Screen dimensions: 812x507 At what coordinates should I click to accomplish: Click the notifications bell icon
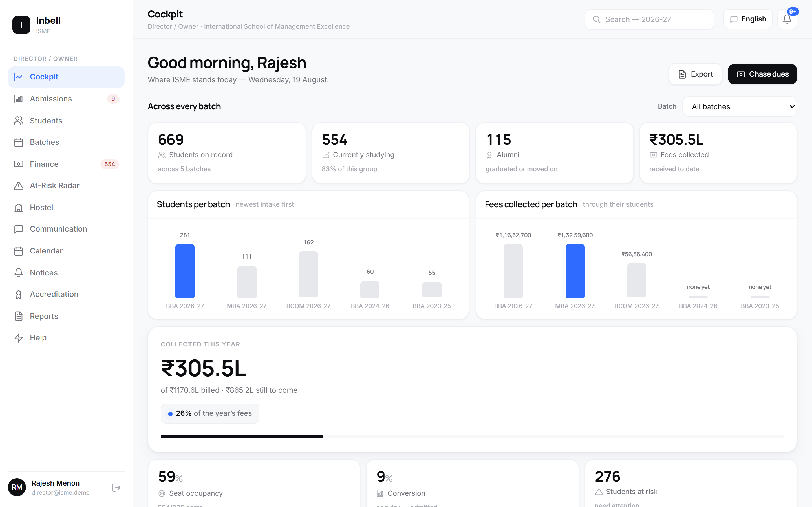click(x=787, y=19)
